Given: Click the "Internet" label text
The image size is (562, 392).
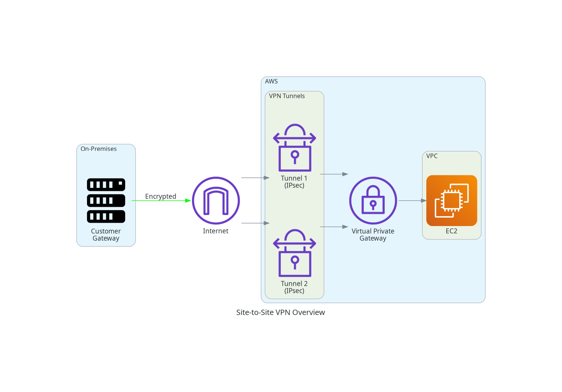Looking at the screenshot, I should (216, 231).
